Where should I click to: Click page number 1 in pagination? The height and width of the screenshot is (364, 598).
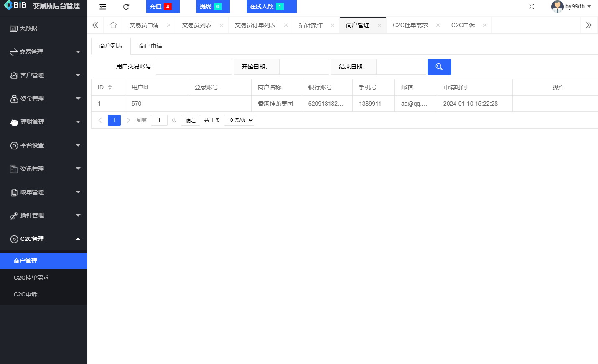point(114,120)
